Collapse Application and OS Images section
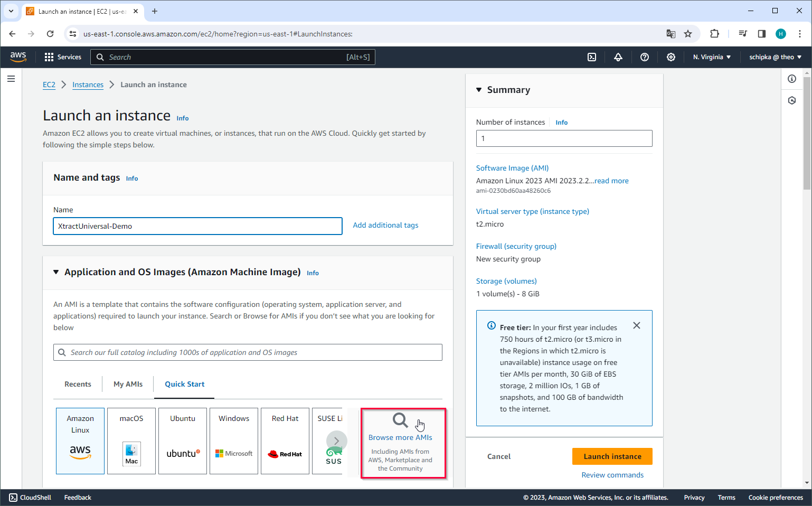The image size is (812, 506). 56,272
